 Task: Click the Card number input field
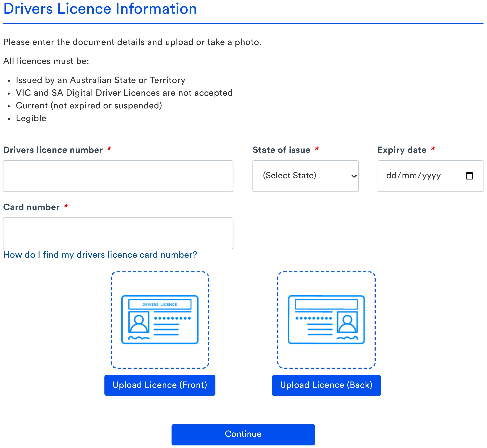pos(118,233)
